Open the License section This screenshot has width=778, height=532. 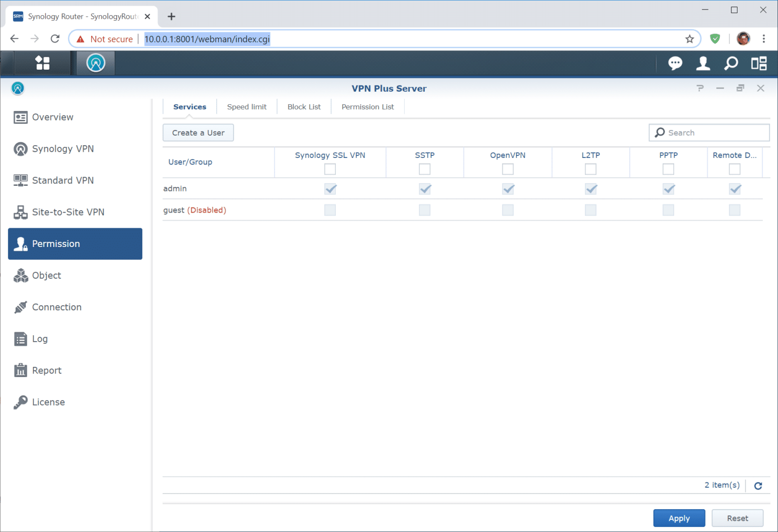coord(75,402)
